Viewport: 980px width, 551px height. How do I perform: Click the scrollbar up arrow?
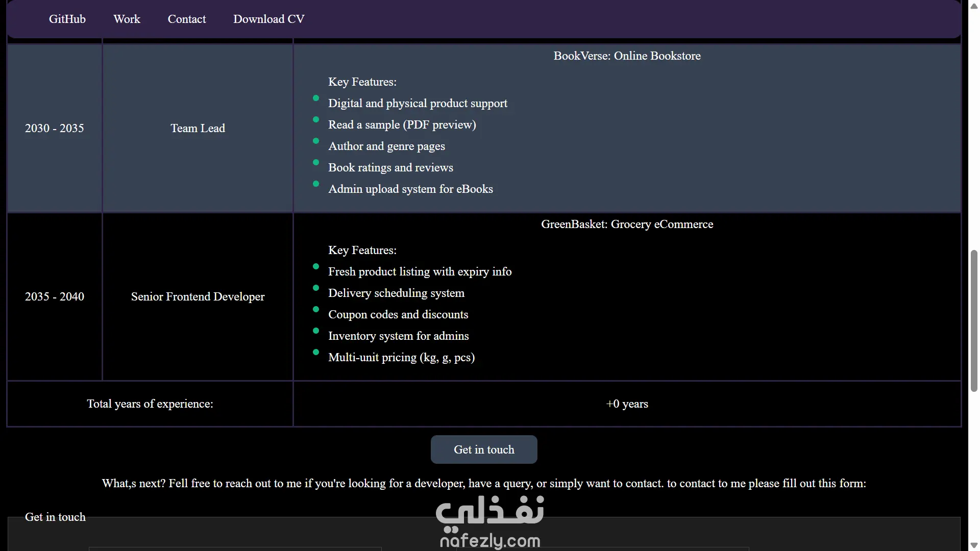pos(974,6)
